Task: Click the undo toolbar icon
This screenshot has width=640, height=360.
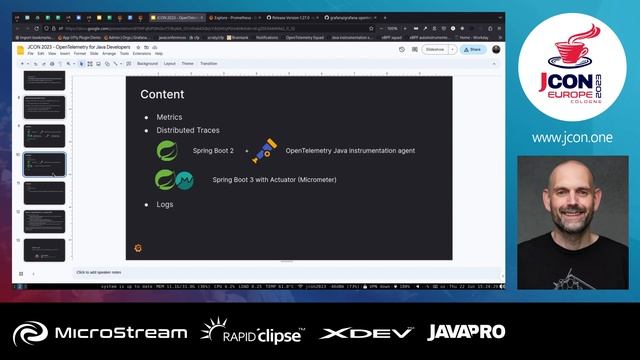Action: (36, 64)
